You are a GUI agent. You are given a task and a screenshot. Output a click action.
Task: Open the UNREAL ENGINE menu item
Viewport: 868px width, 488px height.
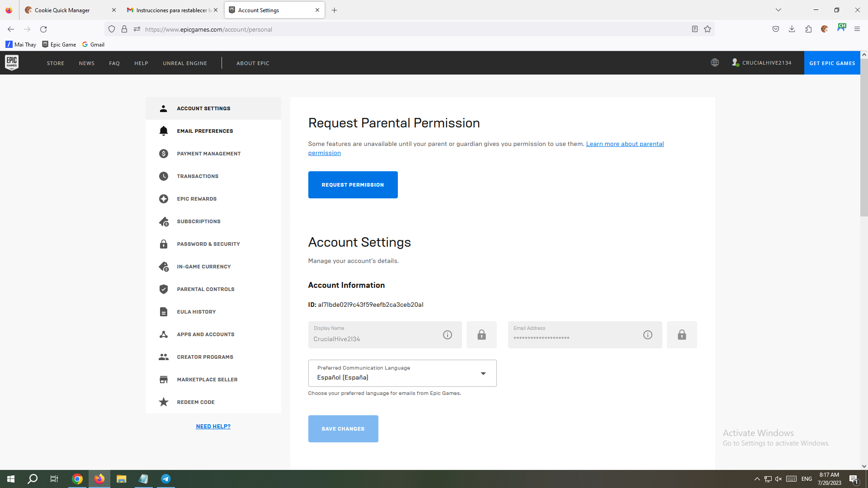click(185, 63)
